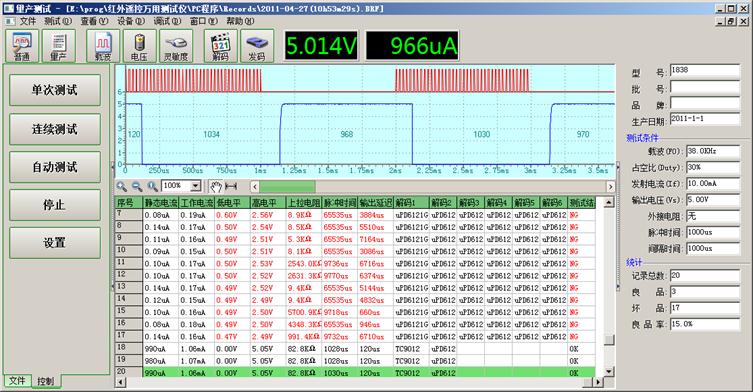753x392 pixels.
Task: Select row number 7 in the table
Action: [129, 214]
